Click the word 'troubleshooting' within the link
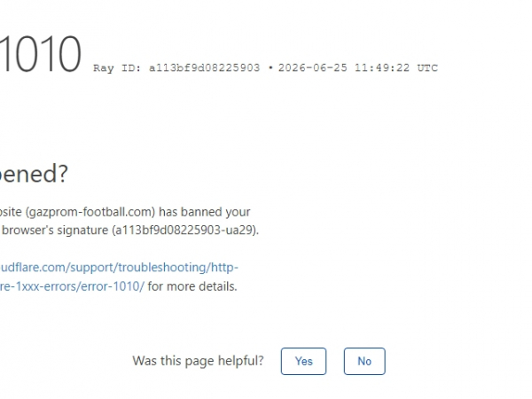 (x=161, y=268)
